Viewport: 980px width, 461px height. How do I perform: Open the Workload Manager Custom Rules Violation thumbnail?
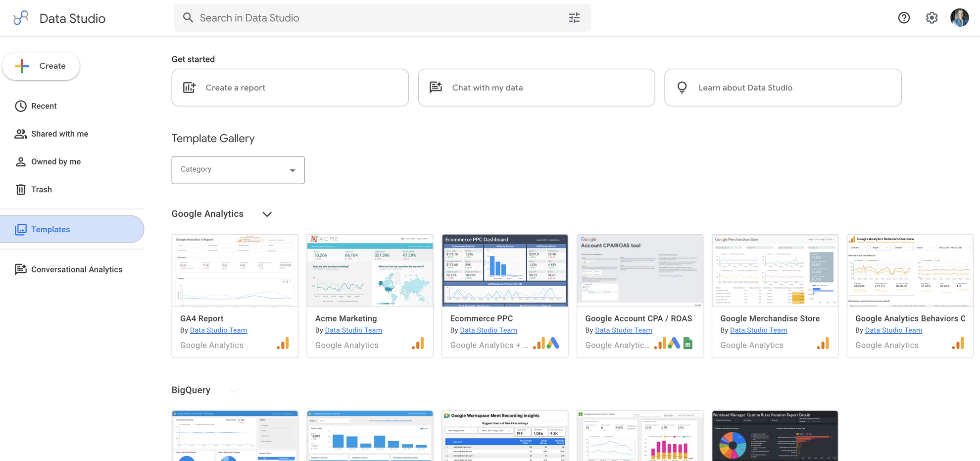(775, 436)
